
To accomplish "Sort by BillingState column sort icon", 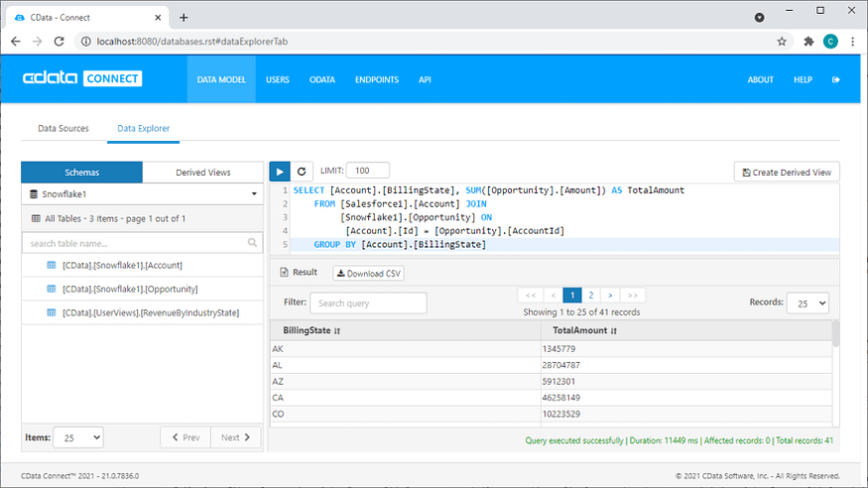I will tap(337, 331).
